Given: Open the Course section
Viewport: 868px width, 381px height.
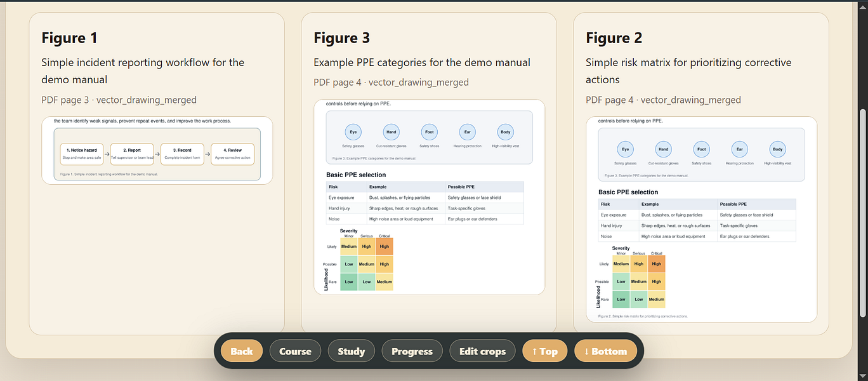Looking at the screenshot, I should (x=295, y=351).
